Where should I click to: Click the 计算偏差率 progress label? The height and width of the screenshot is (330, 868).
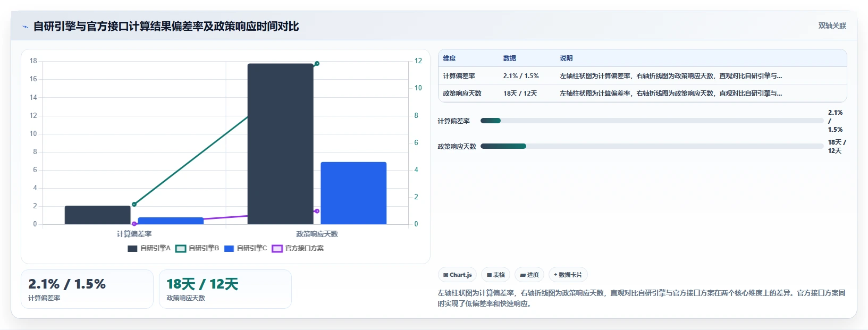pyautogui.click(x=453, y=121)
